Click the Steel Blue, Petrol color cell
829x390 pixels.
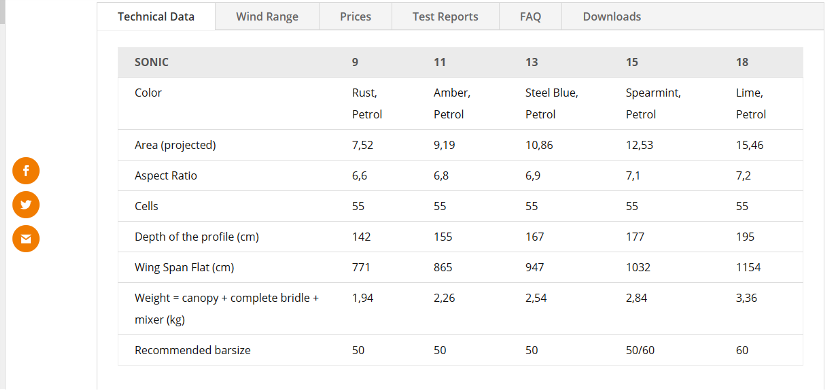[552, 104]
